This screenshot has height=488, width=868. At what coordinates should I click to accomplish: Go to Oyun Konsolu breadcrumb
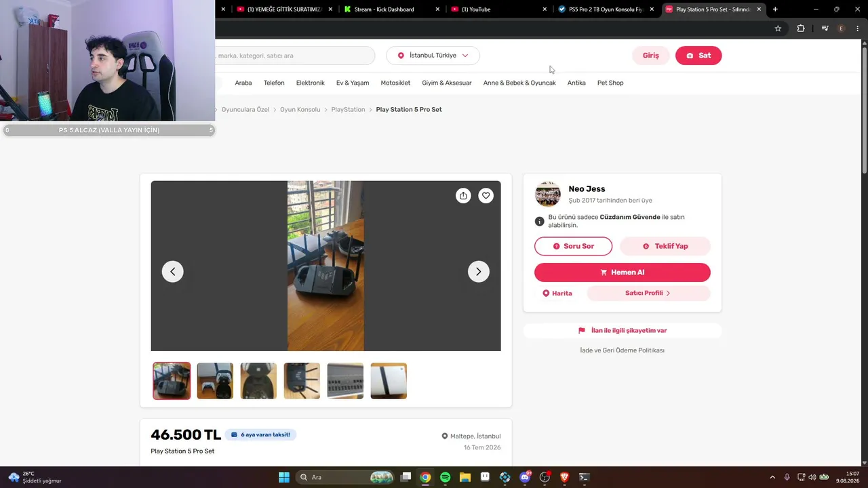coord(300,109)
